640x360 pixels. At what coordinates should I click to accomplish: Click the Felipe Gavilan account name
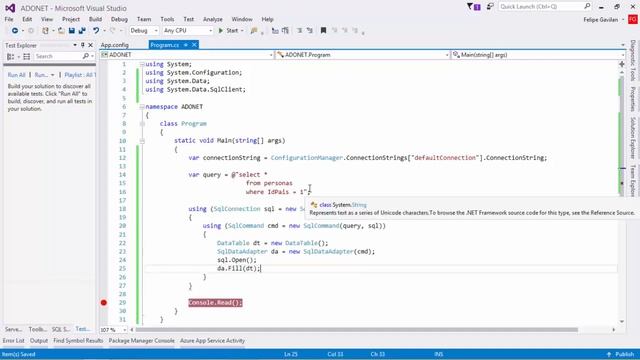pos(600,20)
